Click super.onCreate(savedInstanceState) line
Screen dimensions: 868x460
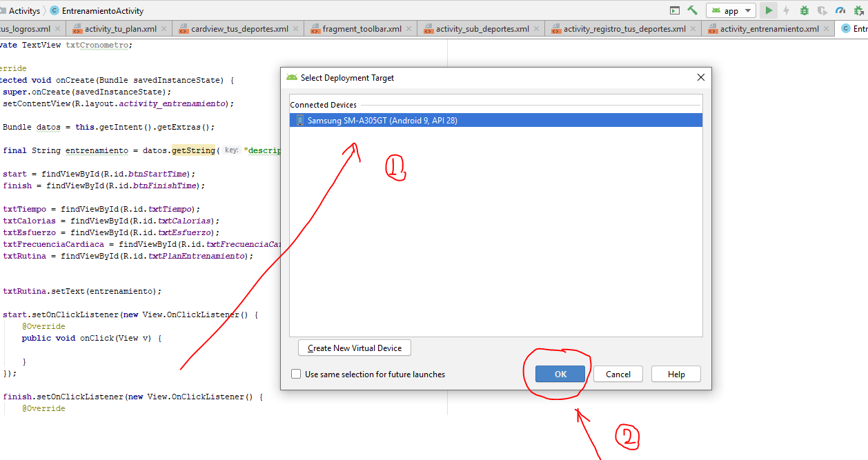coord(87,92)
